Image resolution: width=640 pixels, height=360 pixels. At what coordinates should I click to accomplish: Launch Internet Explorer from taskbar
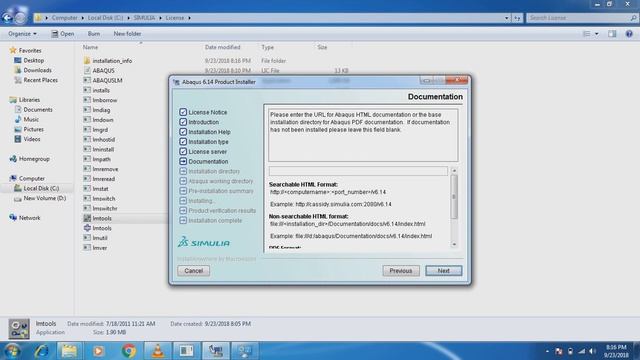click(x=41, y=351)
